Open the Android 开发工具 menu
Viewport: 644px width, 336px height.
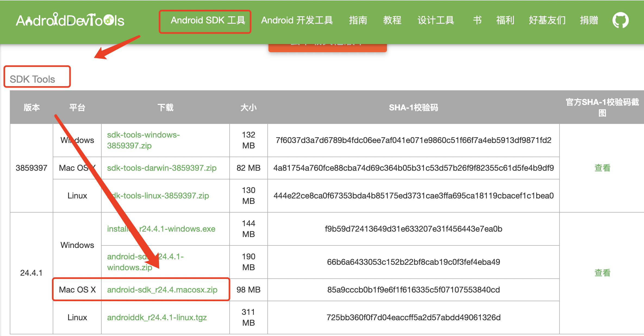point(297,20)
